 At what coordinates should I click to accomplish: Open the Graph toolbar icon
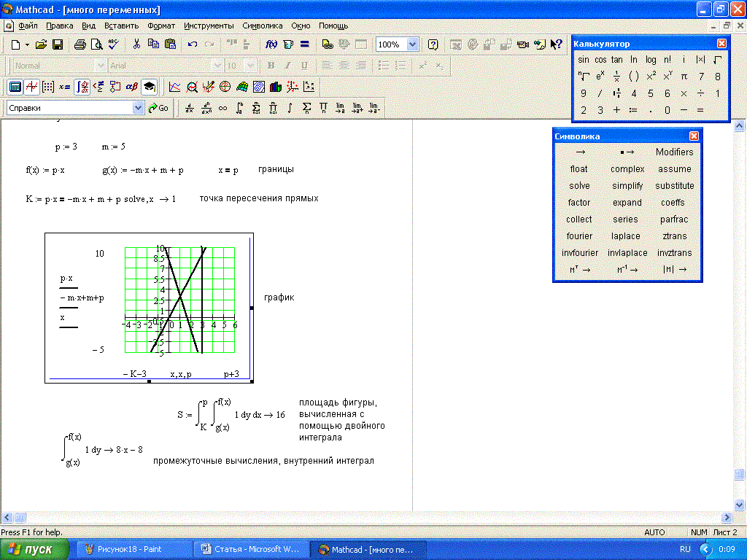coord(31,87)
